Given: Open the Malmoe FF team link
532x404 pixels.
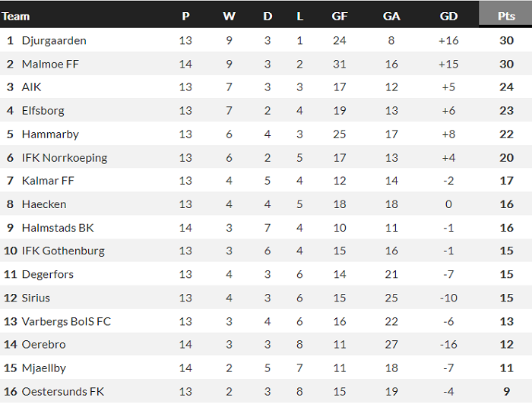Looking at the screenshot, I should (x=50, y=64).
